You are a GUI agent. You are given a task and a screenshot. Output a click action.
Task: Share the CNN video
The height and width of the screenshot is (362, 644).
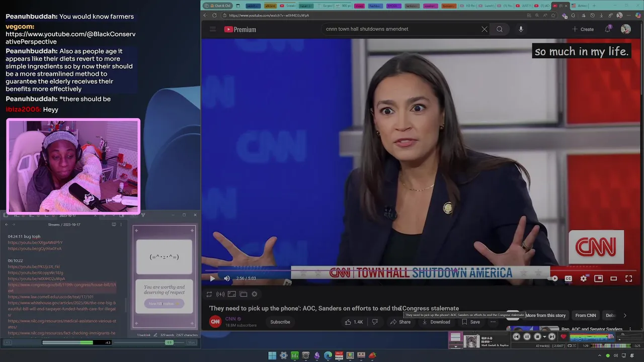point(400,322)
